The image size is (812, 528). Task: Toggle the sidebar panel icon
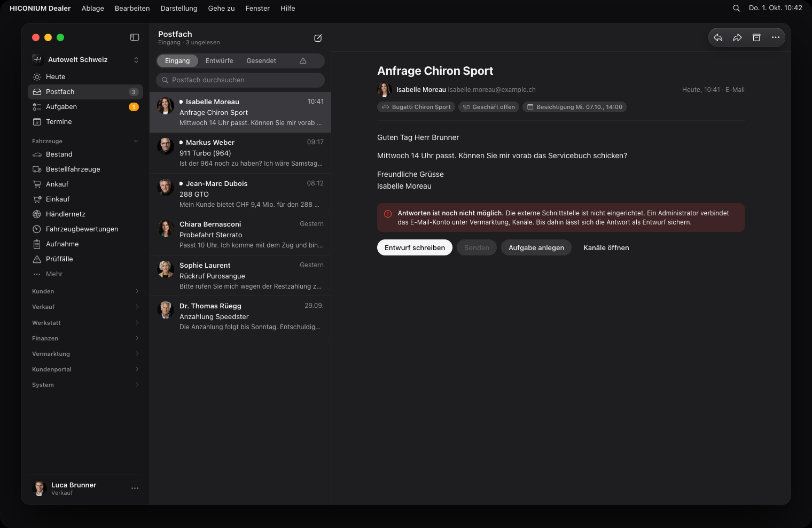(x=135, y=37)
